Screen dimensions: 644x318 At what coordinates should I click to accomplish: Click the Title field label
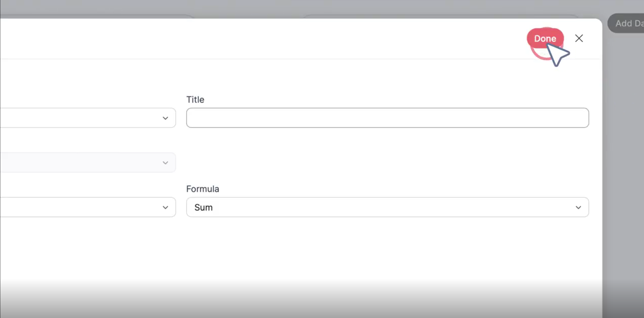coord(195,100)
